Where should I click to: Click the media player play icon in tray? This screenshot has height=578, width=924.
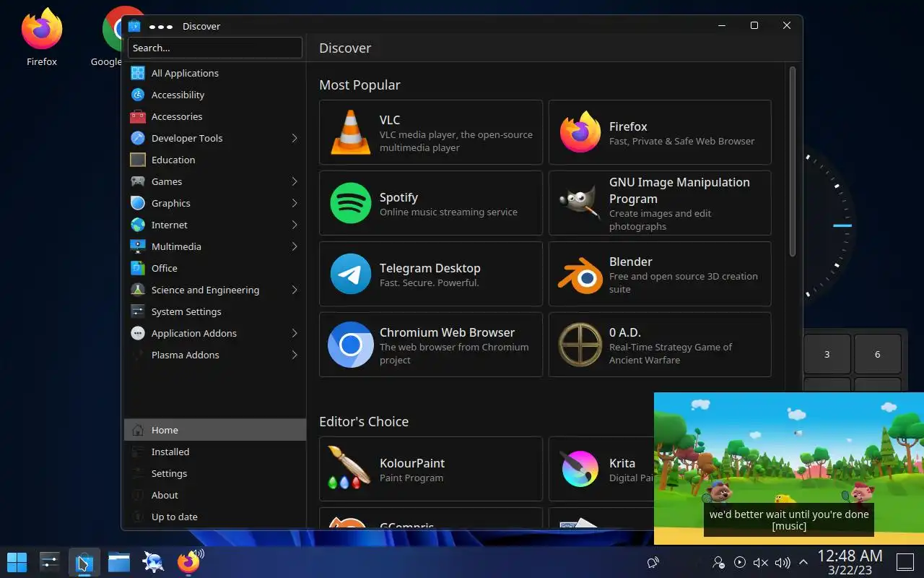739,562
